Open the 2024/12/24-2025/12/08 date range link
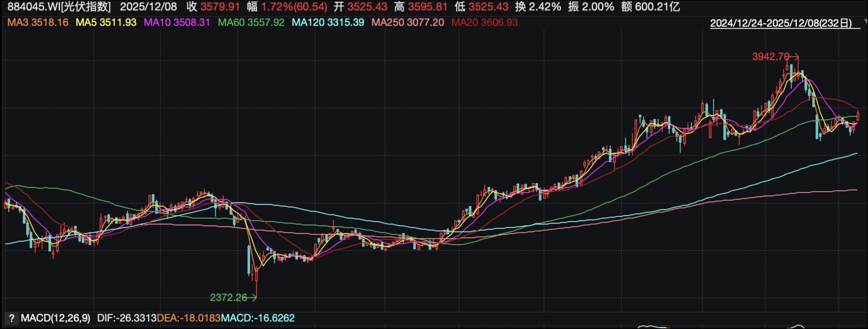The height and width of the screenshot is (329, 868). coord(781,23)
